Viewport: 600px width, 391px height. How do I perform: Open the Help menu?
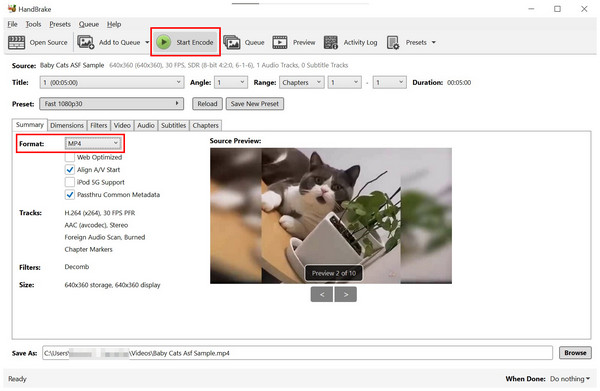pyautogui.click(x=114, y=24)
